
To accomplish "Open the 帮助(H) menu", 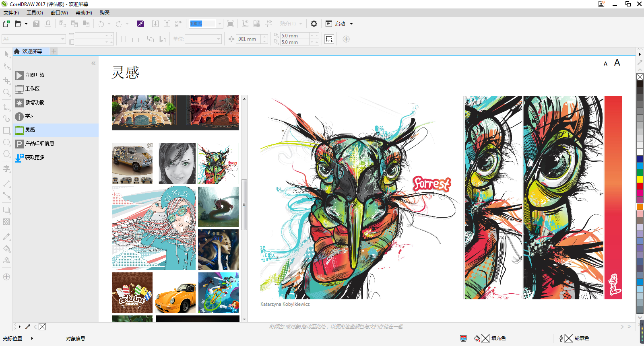I will pos(84,13).
